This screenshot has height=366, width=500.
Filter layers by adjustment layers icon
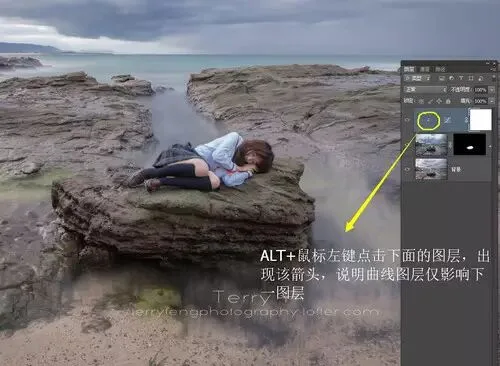(451, 78)
